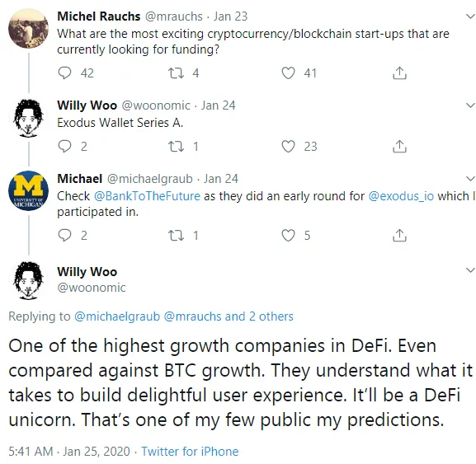This screenshot has width=476, height=464.
Task: Retweet Michael's BankToTheFuture tweet
Action: click(x=176, y=236)
